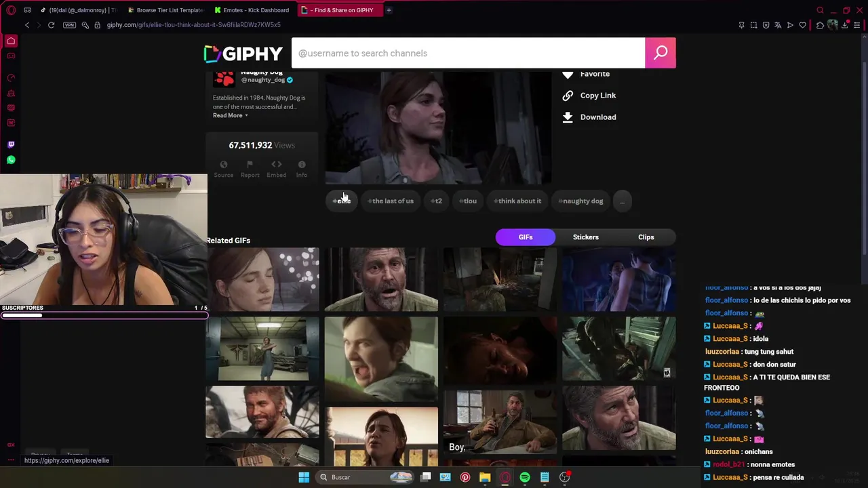Click the #the last of us tag
The image size is (868, 488).
391,201
